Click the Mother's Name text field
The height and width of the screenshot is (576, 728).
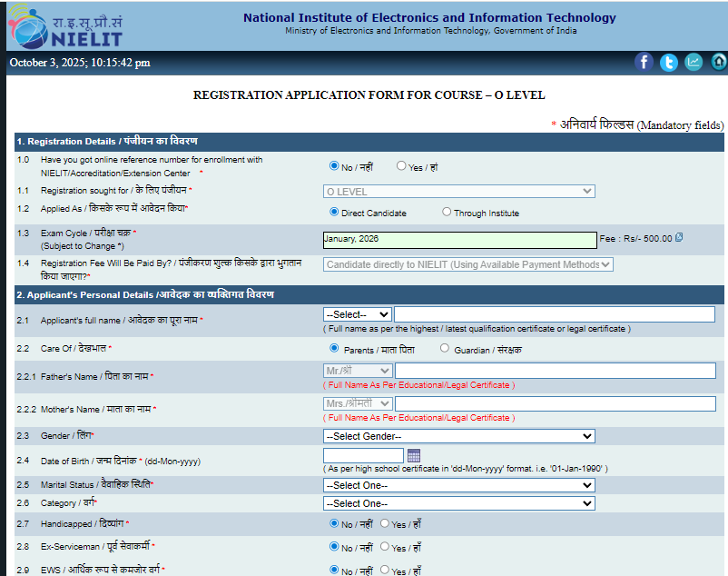click(x=555, y=403)
